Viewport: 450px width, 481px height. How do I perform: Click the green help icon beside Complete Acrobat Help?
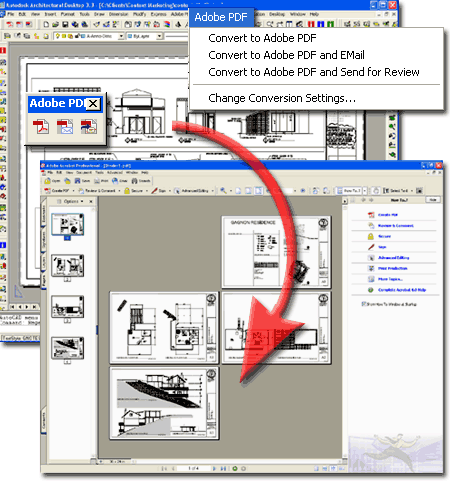(x=371, y=290)
